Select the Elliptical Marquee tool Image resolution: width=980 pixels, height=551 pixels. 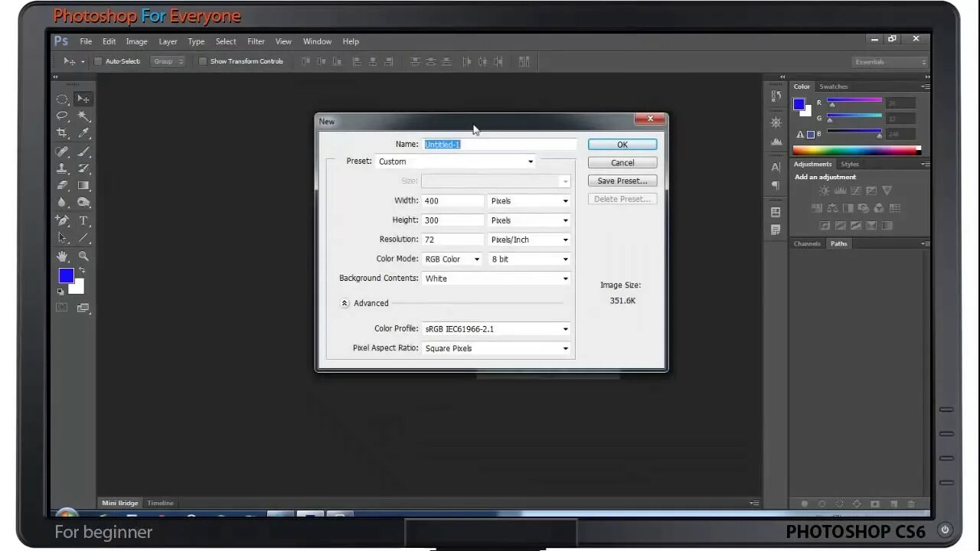(x=62, y=99)
